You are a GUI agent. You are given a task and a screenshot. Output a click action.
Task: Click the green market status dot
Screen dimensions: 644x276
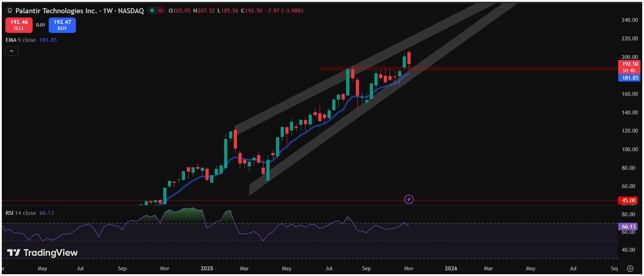pos(152,11)
